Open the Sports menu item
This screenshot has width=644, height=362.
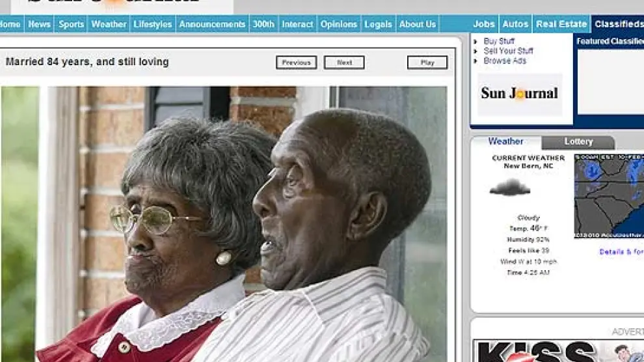coord(71,24)
